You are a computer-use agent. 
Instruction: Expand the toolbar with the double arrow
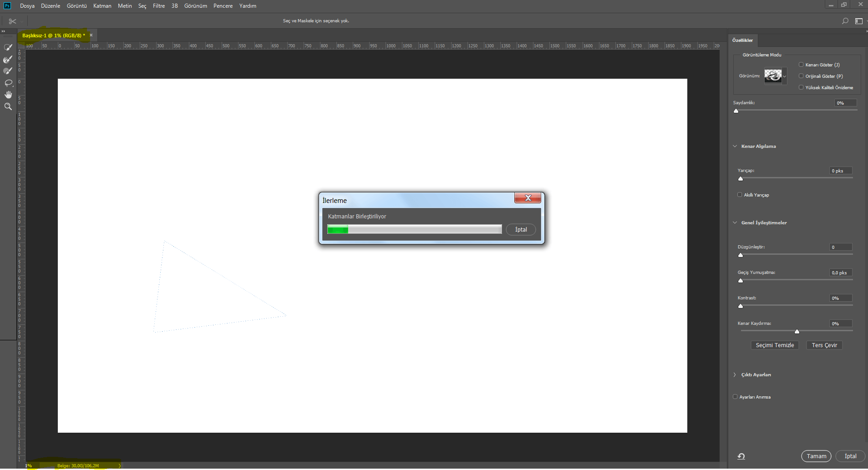point(3,31)
